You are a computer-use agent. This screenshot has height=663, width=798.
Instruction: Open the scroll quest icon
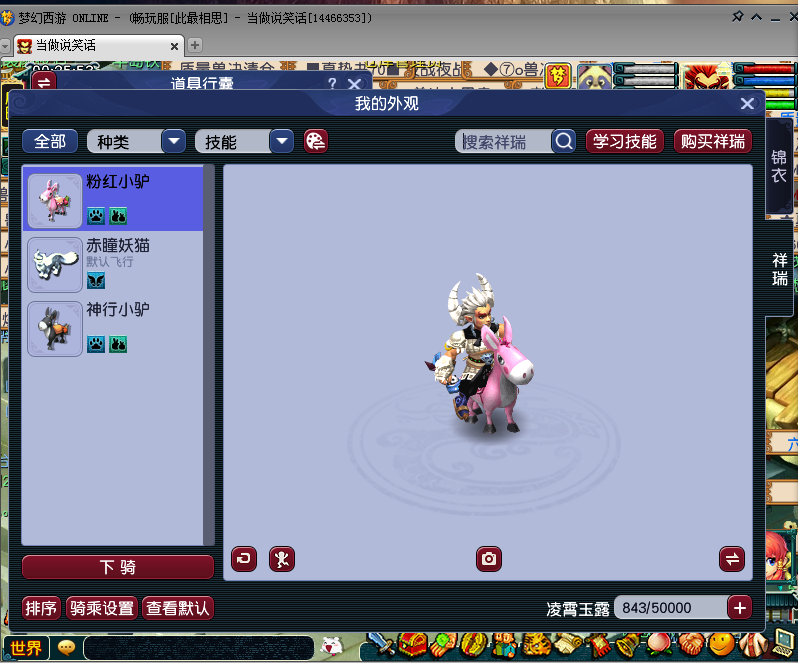[x=567, y=645]
